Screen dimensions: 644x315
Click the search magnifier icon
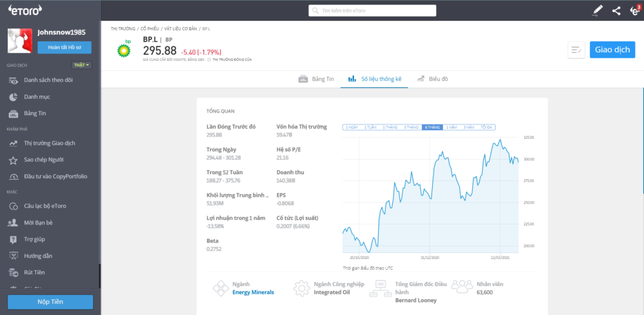[x=315, y=11]
